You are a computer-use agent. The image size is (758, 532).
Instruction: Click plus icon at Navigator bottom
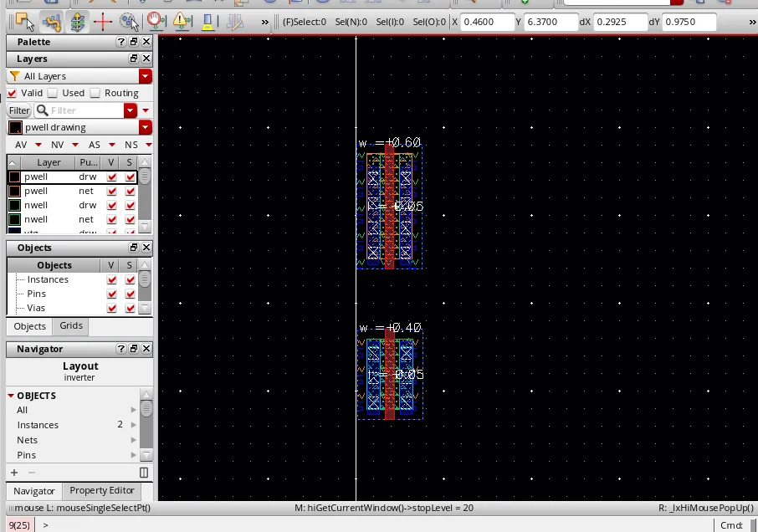coord(14,473)
